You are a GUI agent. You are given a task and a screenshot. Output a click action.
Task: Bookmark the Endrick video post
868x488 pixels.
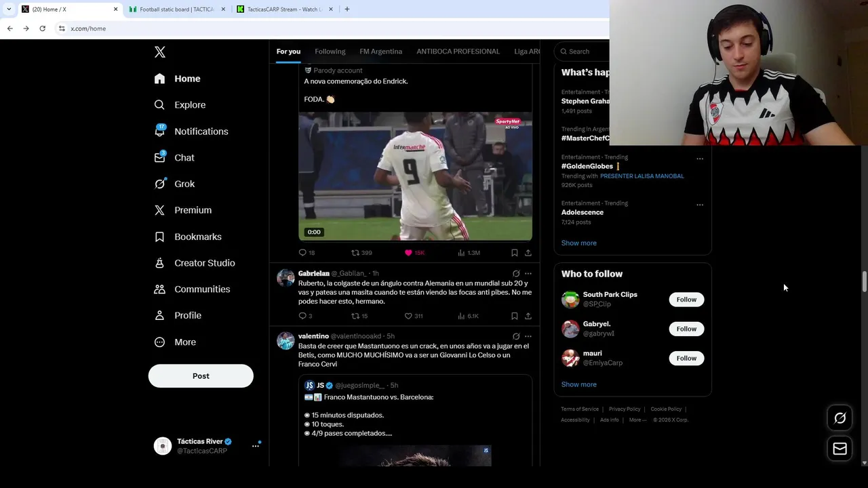(x=515, y=253)
